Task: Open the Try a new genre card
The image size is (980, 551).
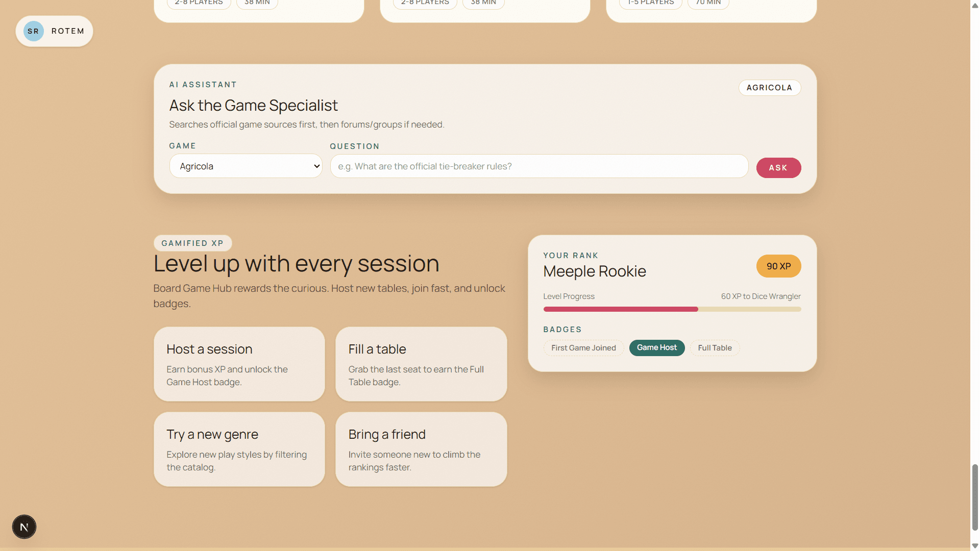Action: tap(239, 449)
